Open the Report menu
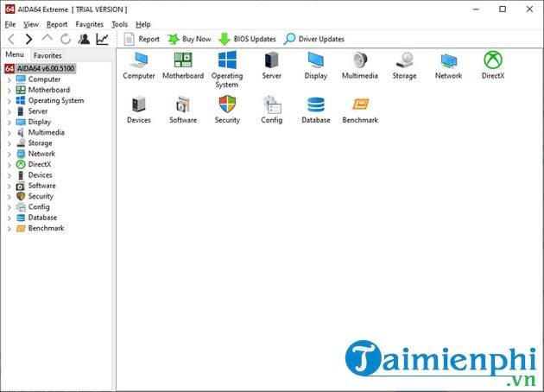The image size is (544, 392). pyautogui.click(x=57, y=24)
